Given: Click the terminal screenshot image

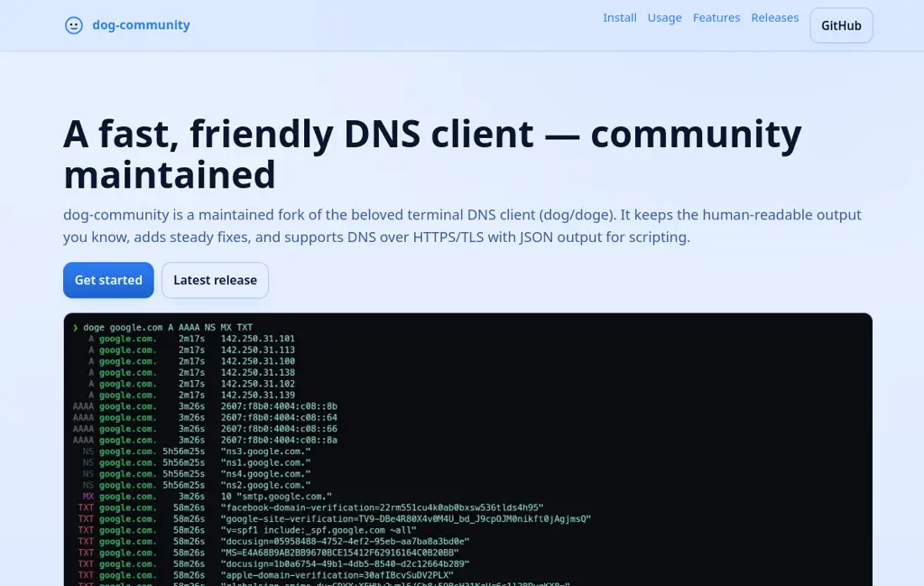Looking at the screenshot, I should click(x=468, y=450).
